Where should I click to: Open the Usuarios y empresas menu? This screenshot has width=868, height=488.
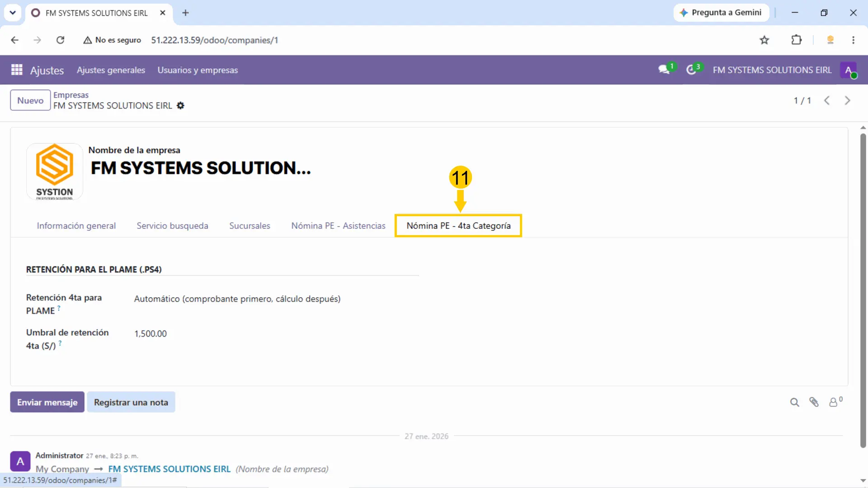pyautogui.click(x=198, y=70)
